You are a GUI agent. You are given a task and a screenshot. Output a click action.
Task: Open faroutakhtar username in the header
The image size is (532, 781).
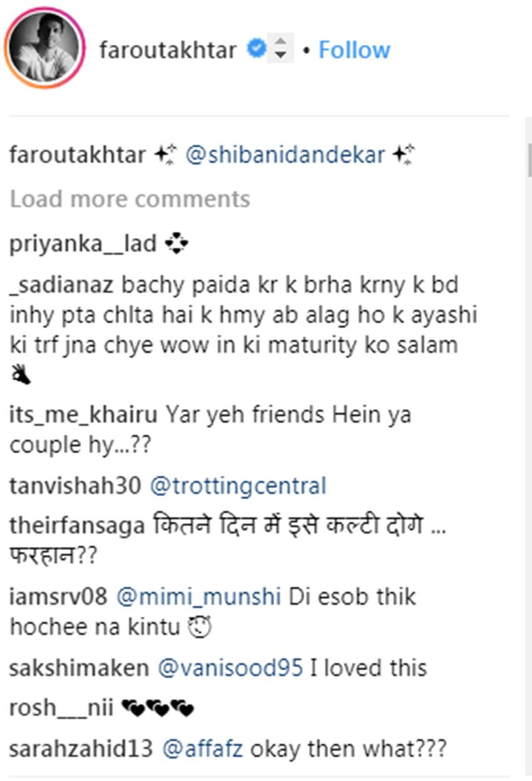pos(168,49)
